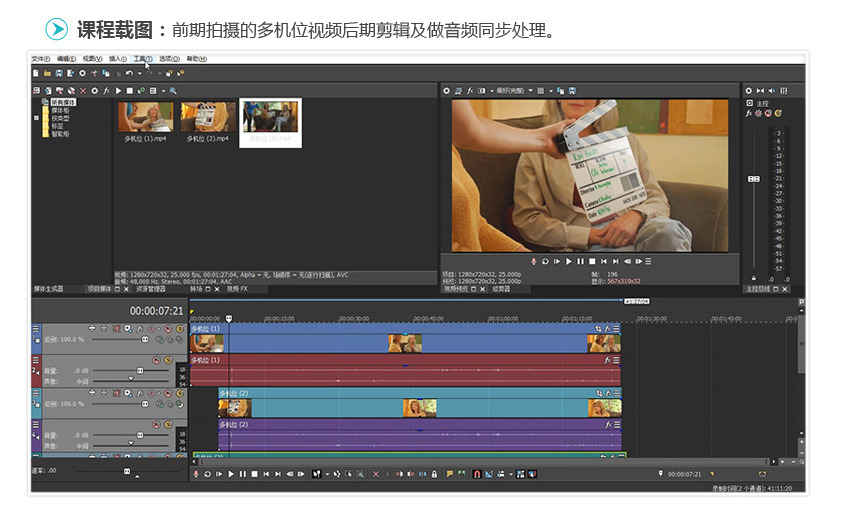The height and width of the screenshot is (521, 850).
Task: Toggle loop playback in timeline transport
Action: 207,474
